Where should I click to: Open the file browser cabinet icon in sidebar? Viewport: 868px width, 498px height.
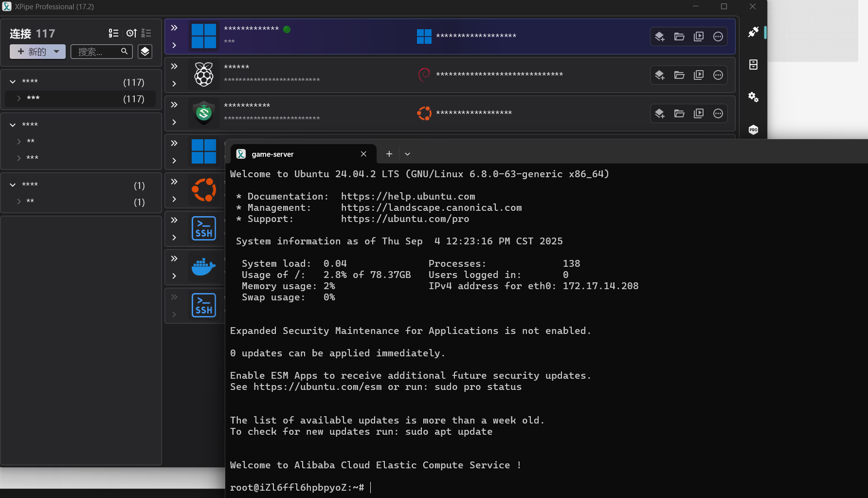[x=753, y=64]
